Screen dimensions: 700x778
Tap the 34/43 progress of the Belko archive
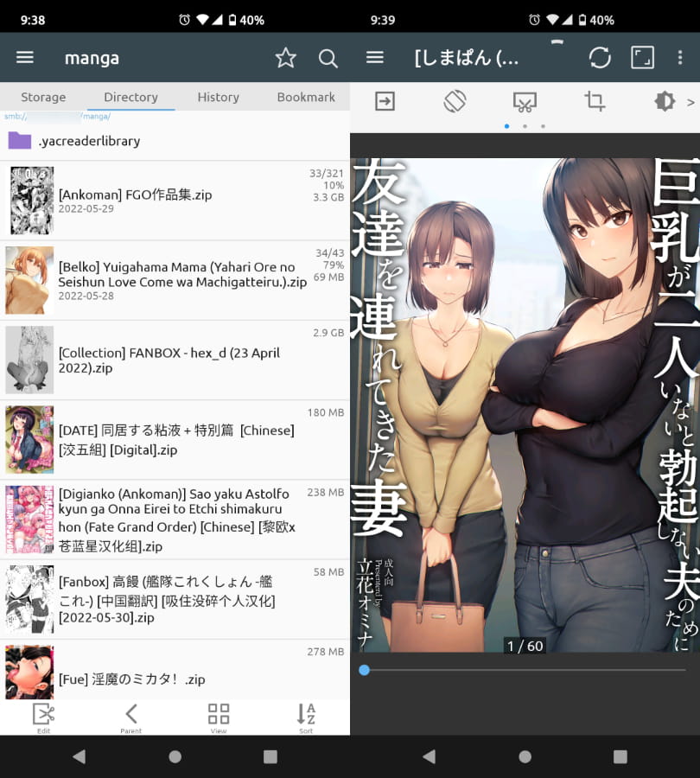click(329, 253)
